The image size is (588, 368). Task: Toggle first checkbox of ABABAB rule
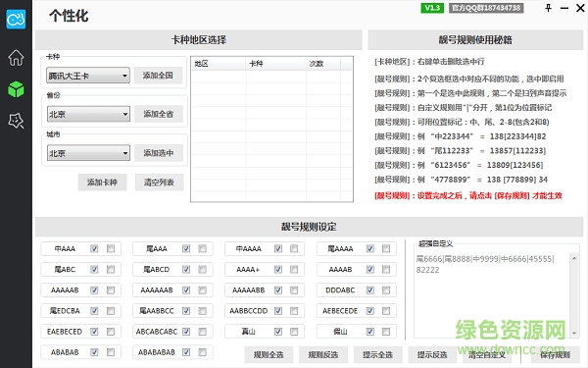tap(94, 352)
